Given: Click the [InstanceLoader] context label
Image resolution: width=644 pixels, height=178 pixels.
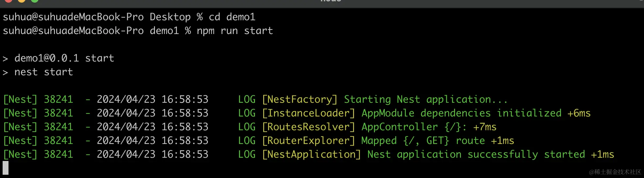Looking at the screenshot, I should point(308,113).
